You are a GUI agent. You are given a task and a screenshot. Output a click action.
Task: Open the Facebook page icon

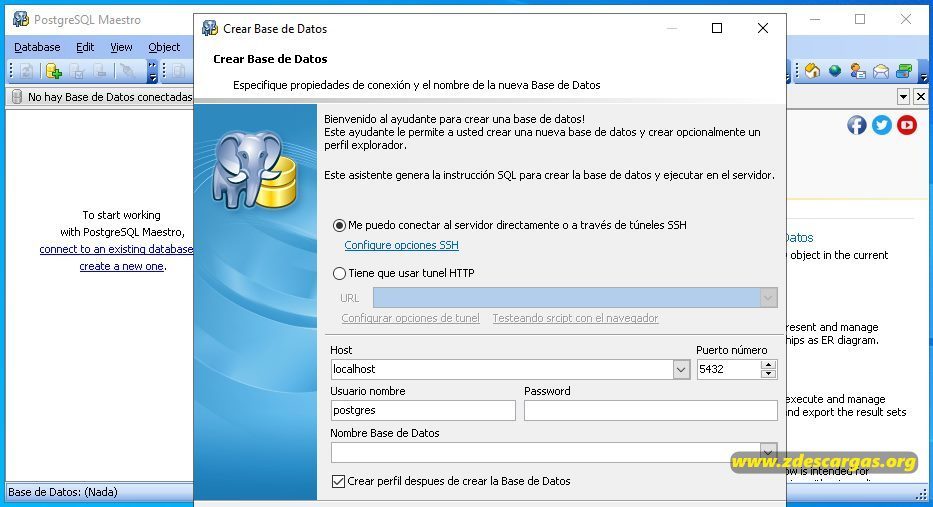pyautogui.click(x=857, y=125)
